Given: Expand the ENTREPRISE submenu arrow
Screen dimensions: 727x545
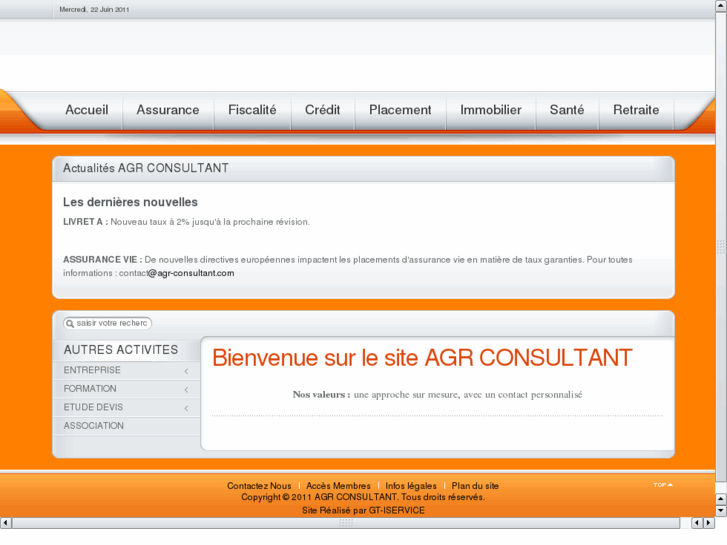Looking at the screenshot, I should 186,371.
